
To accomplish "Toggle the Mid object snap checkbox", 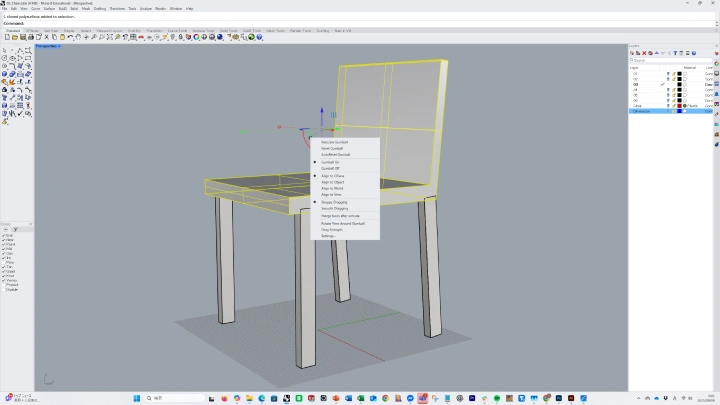I will click(4, 249).
